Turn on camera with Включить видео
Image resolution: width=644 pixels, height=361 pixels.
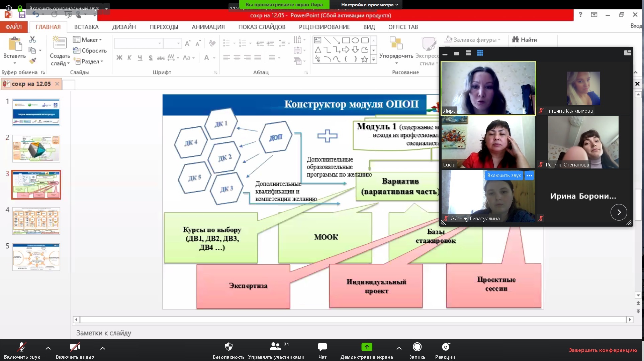tap(75, 348)
